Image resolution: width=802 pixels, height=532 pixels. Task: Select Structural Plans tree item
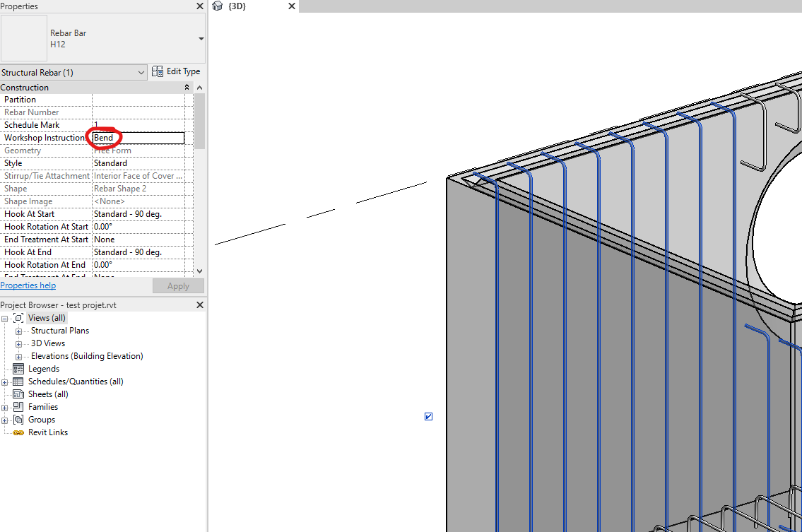click(60, 331)
